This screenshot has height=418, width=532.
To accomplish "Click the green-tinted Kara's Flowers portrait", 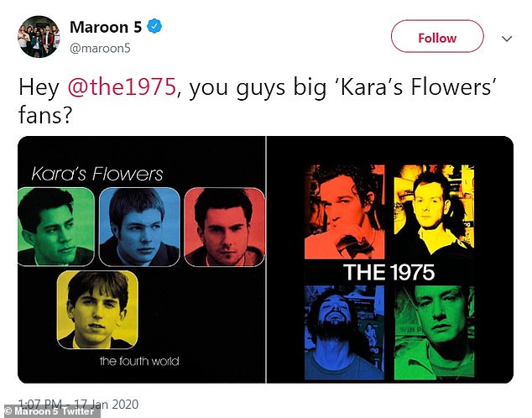I will tap(56, 227).
